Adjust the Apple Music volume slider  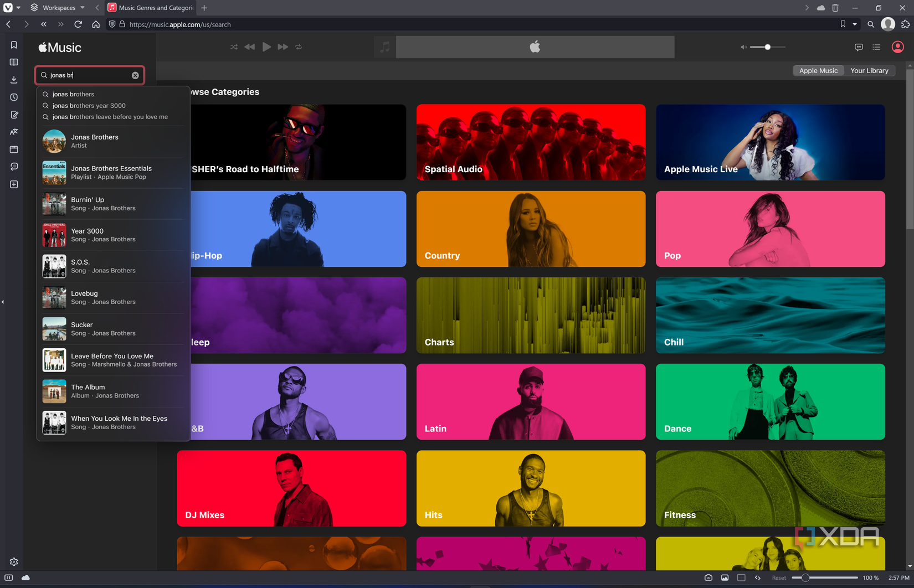click(x=768, y=47)
